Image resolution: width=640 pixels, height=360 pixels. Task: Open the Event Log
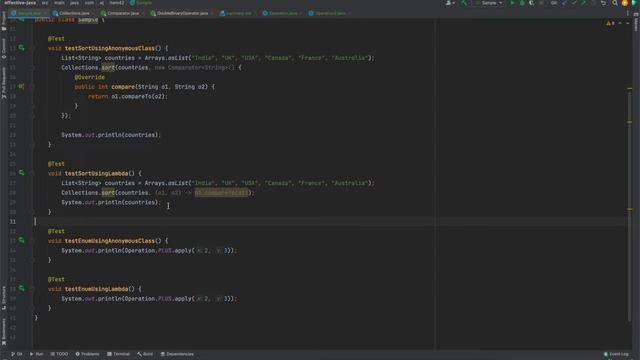pos(617,354)
